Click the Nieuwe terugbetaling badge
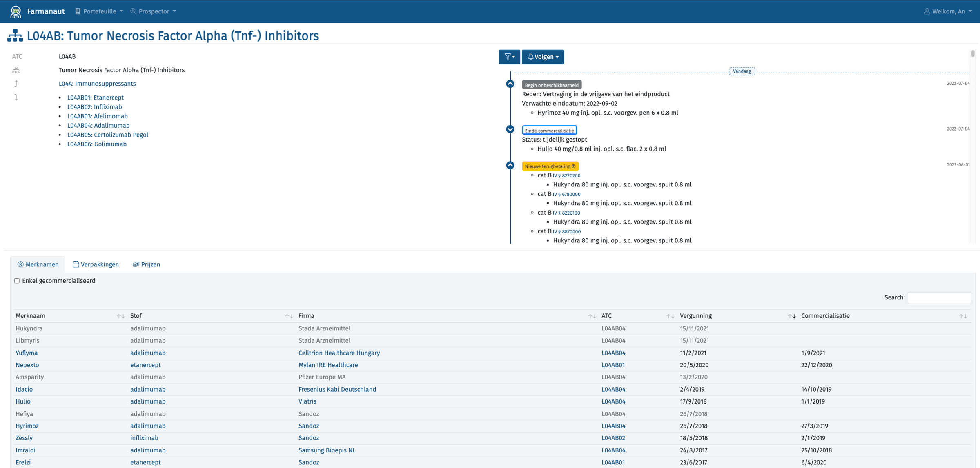Viewport: 980px width, 468px height. (550, 166)
